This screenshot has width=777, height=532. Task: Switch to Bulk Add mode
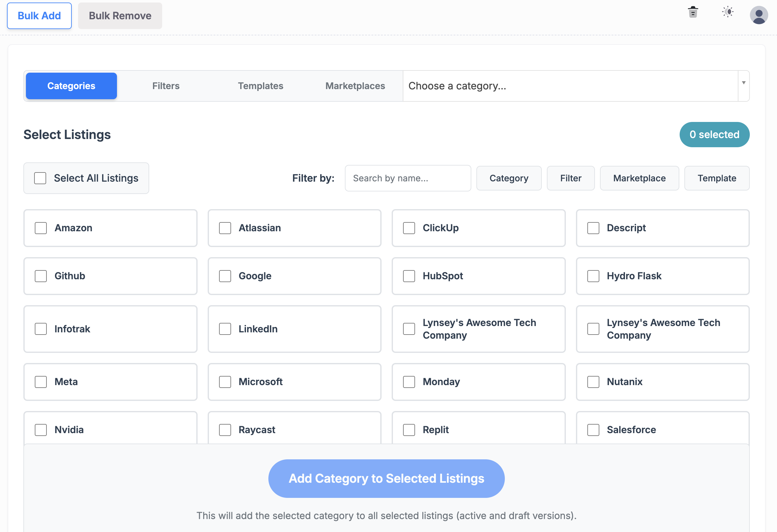(x=39, y=16)
